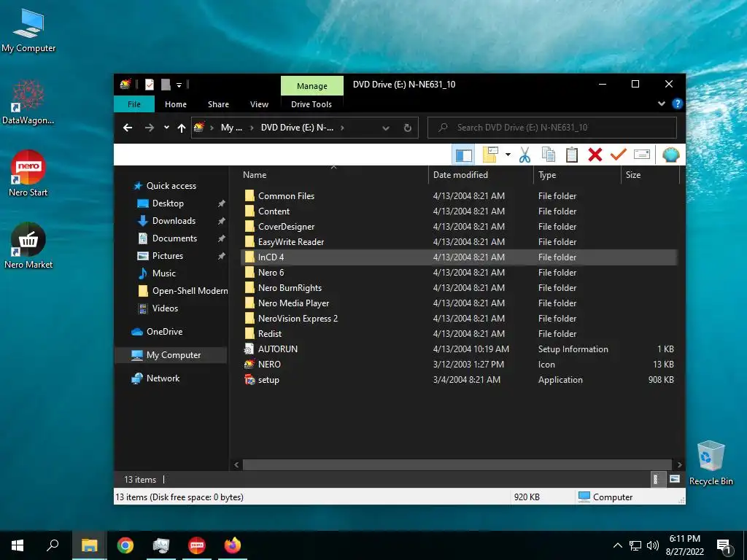This screenshot has height=560, width=747.
Task: Sort by Type column header
Action: click(577, 175)
